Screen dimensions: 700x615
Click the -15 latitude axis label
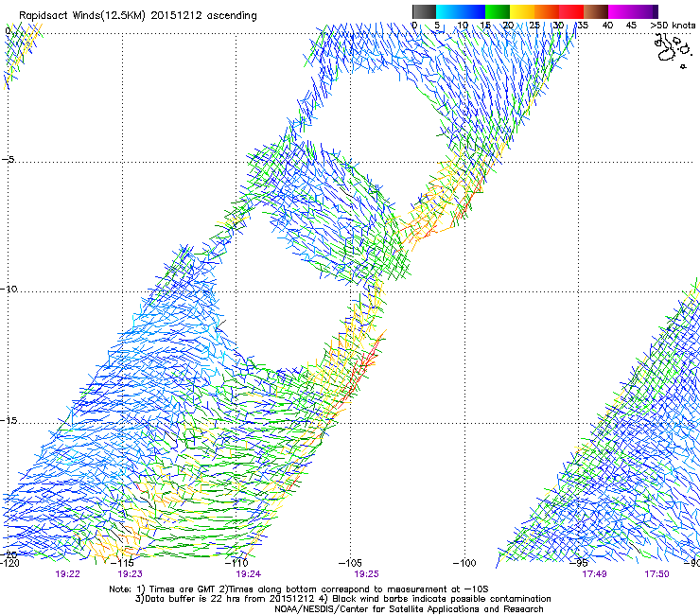pos(9,420)
